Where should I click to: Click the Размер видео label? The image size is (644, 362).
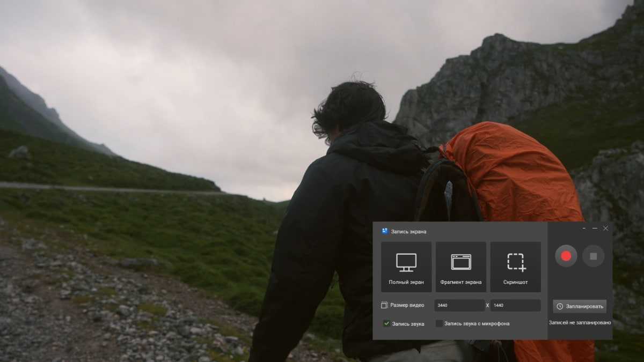tap(407, 305)
